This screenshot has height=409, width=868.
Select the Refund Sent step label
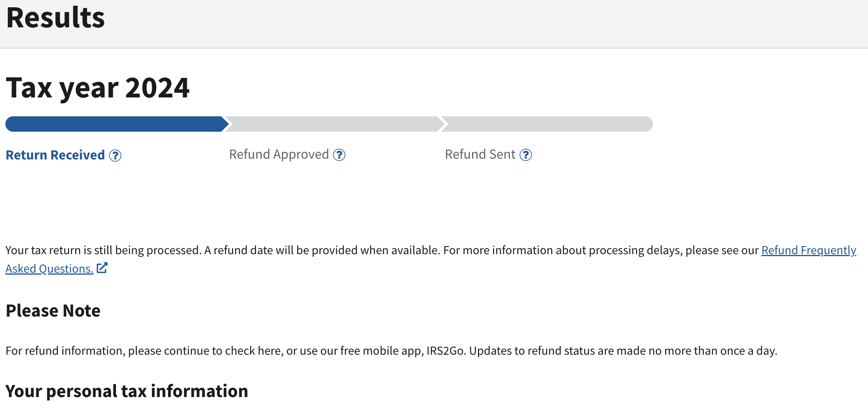480,154
